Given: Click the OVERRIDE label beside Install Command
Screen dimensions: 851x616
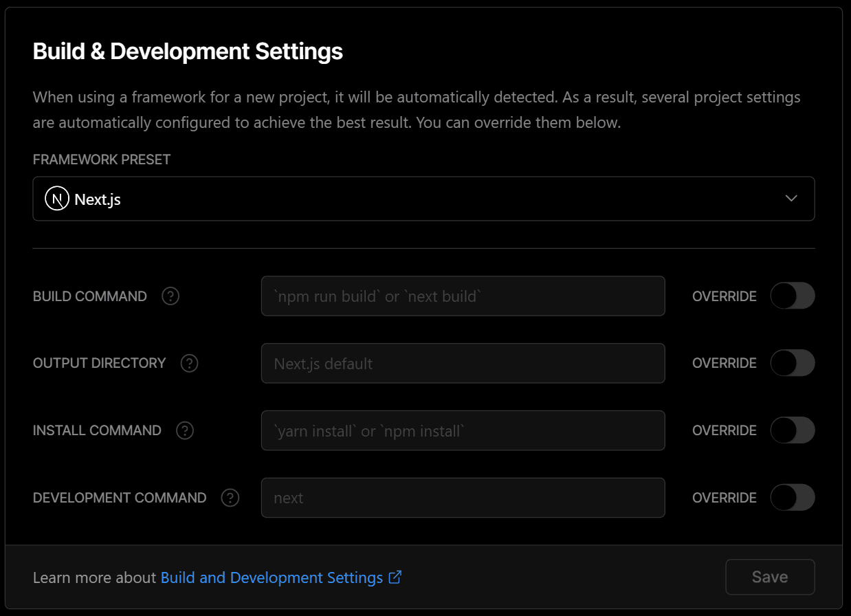Looking at the screenshot, I should click(x=725, y=430).
